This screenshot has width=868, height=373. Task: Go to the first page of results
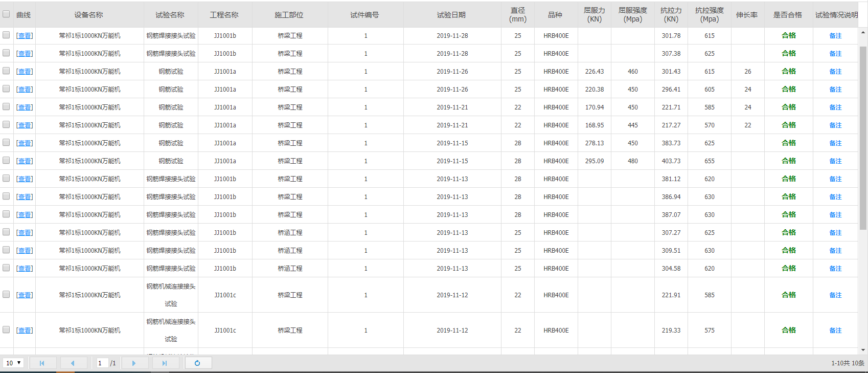(x=42, y=363)
